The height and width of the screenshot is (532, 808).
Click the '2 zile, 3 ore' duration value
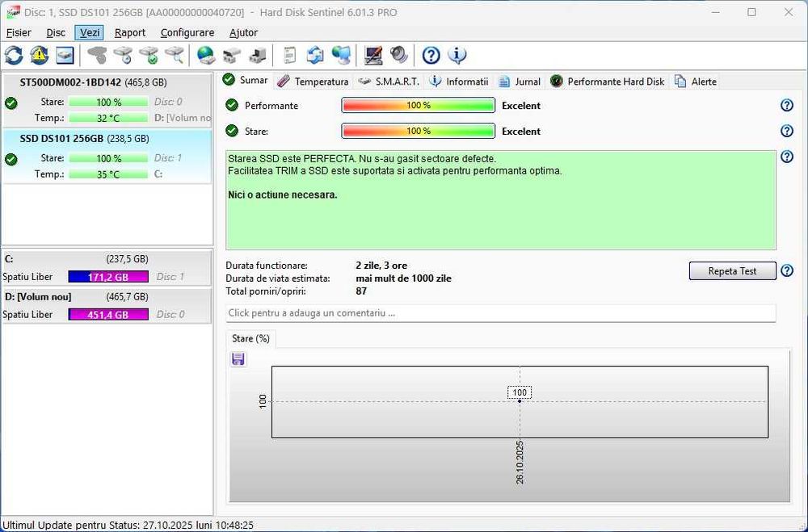pos(381,266)
